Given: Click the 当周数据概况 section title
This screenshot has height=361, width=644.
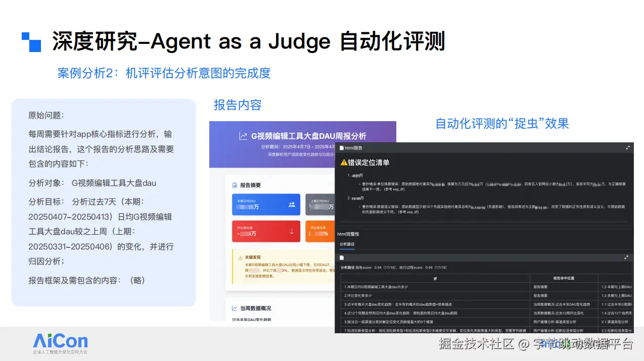Looking at the screenshot, I should (x=255, y=308).
